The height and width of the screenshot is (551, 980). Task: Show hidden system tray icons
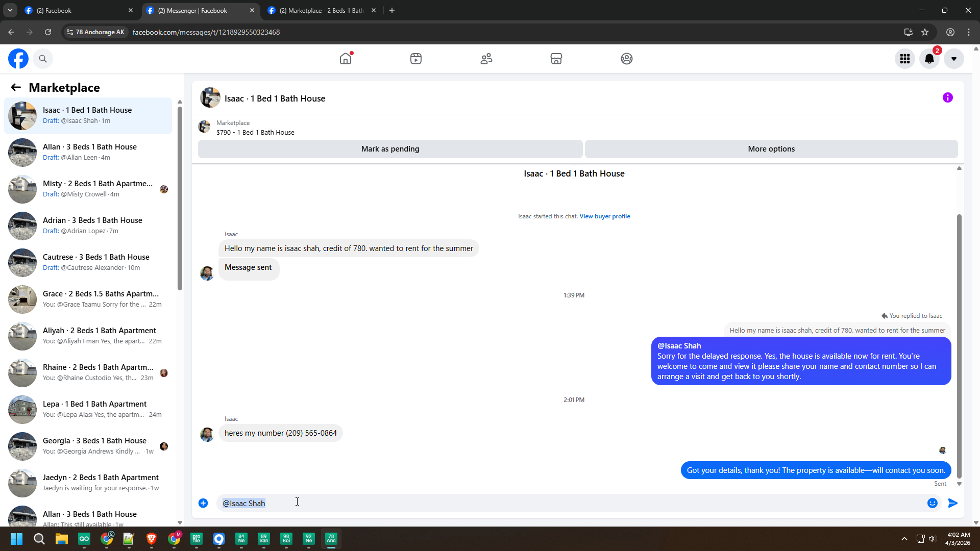pyautogui.click(x=904, y=539)
